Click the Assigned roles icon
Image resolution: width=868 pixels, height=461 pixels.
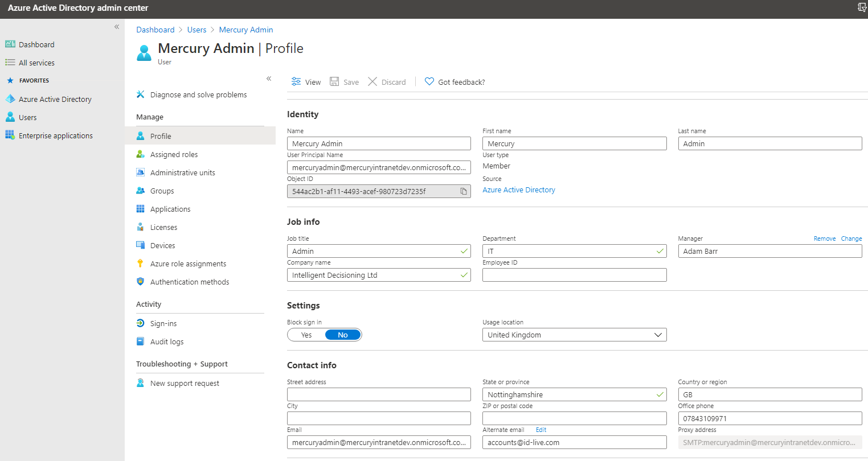coord(141,154)
